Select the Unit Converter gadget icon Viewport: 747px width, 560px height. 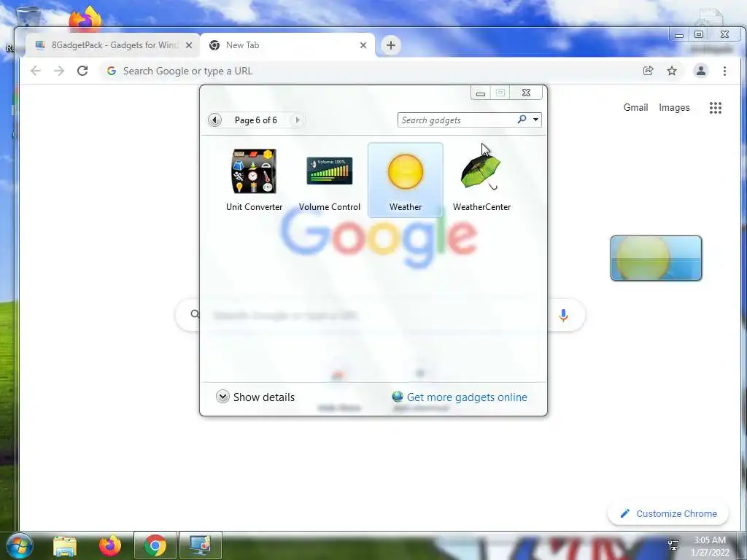[254, 171]
